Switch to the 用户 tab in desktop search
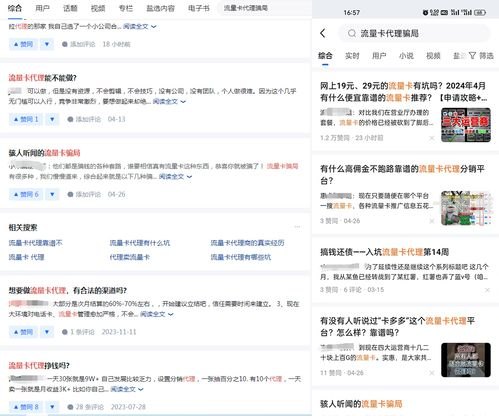Viewport: 499px width, 416px height. click(42, 8)
